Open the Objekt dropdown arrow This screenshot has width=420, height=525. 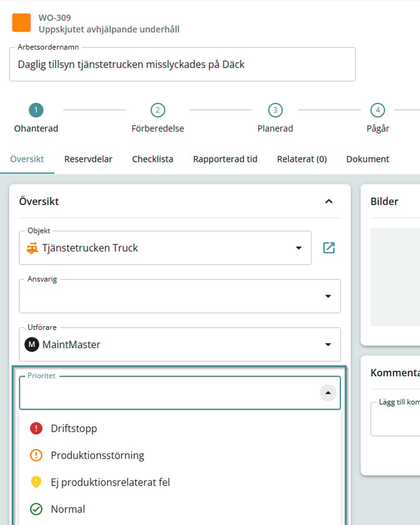coord(299,248)
